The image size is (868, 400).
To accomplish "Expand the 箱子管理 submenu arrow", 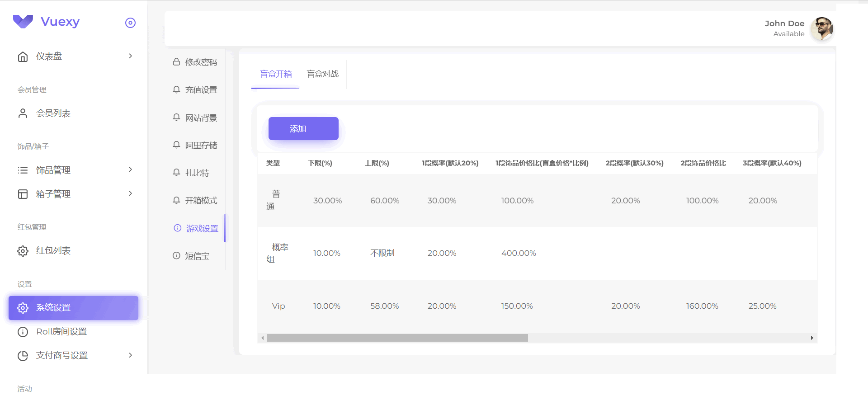I will click(x=130, y=193).
